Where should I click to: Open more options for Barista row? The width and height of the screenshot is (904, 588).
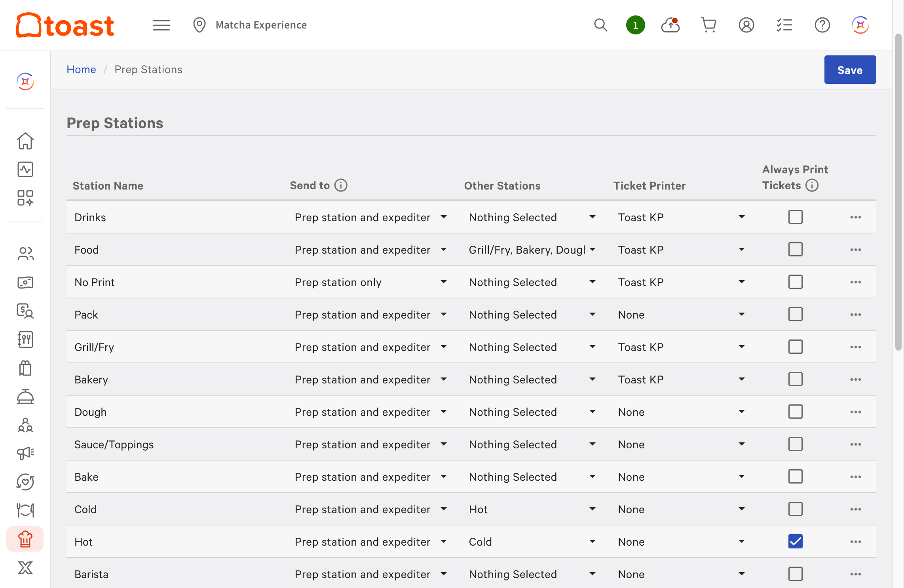coord(855,574)
